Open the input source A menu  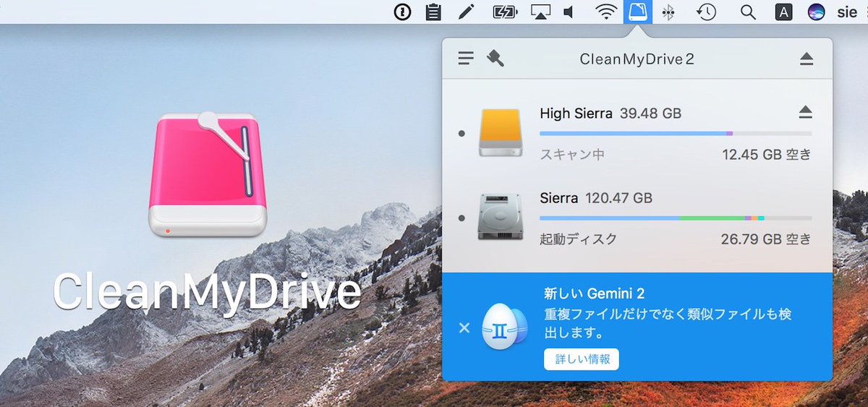(x=783, y=12)
